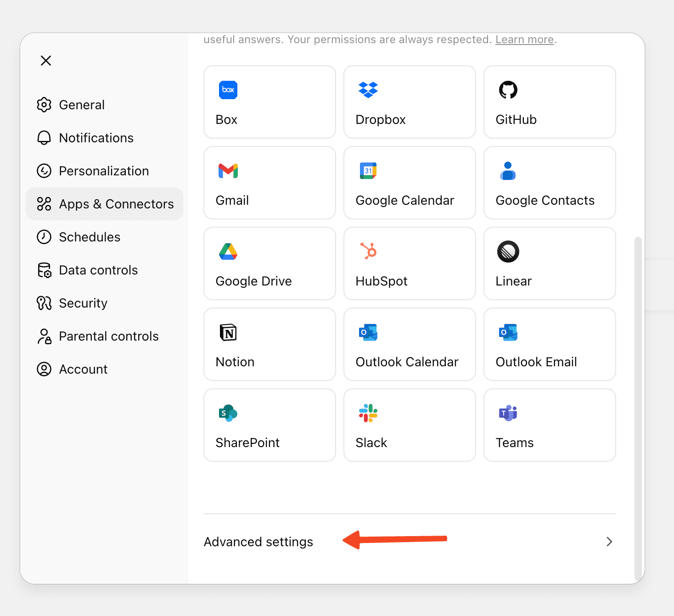This screenshot has height=616, width=674.
Task: Select the Gmail connector card
Action: 270,183
